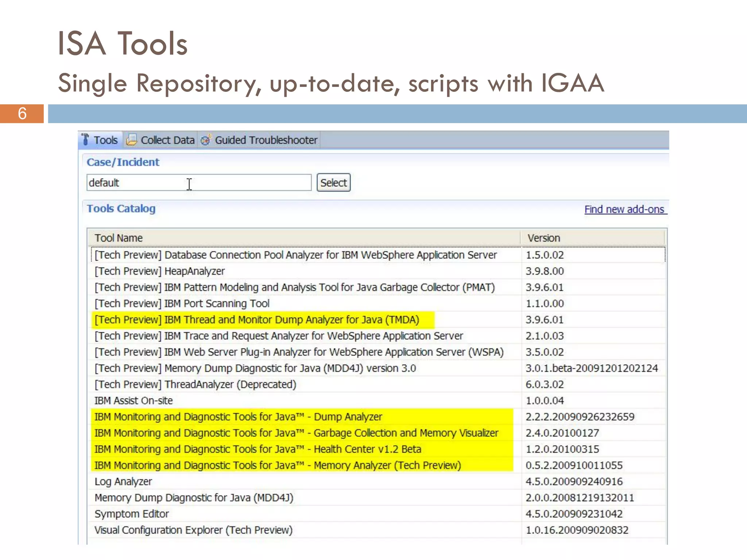The image size is (747, 560).
Task: Open the Find new add-ons link
Action: (x=625, y=209)
